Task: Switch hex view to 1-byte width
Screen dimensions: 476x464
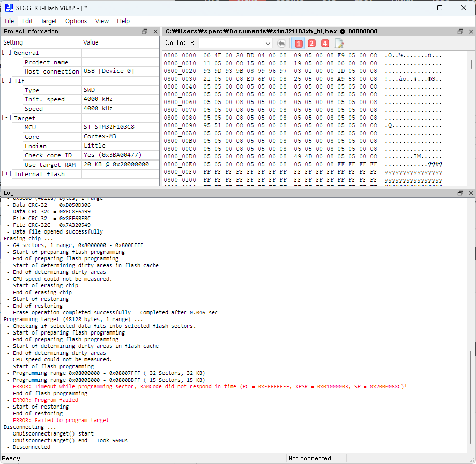Action: tap(298, 43)
